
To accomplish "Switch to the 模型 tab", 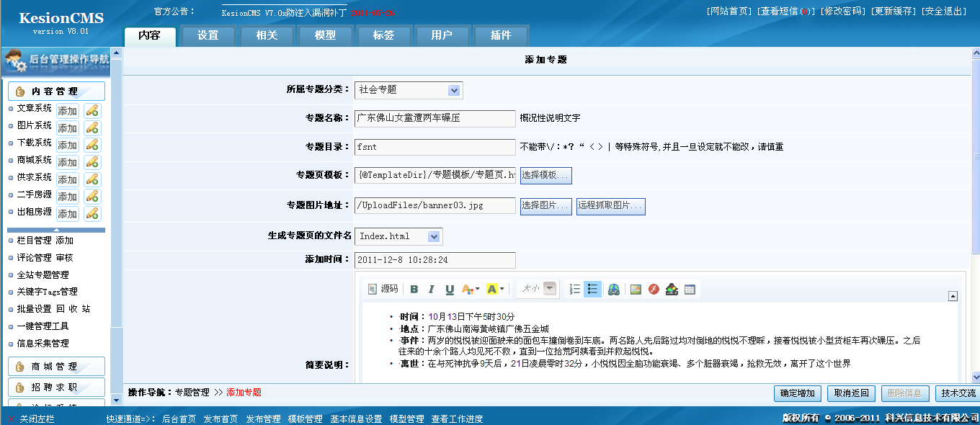I will (325, 35).
